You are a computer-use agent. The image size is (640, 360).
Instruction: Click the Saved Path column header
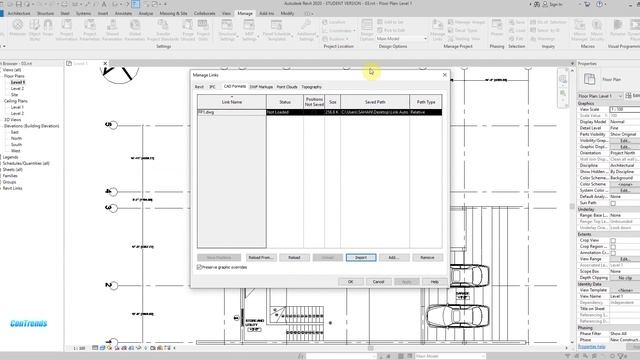click(x=375, y=102)
